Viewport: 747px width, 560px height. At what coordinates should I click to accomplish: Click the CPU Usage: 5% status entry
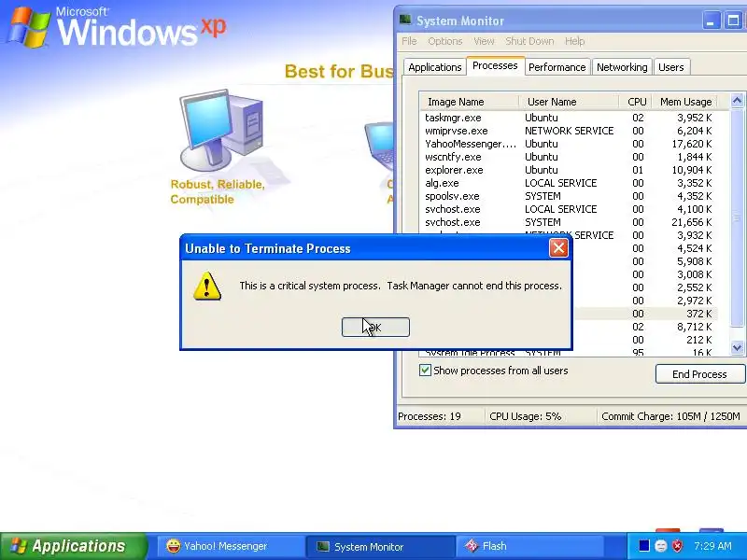point(526,416)
